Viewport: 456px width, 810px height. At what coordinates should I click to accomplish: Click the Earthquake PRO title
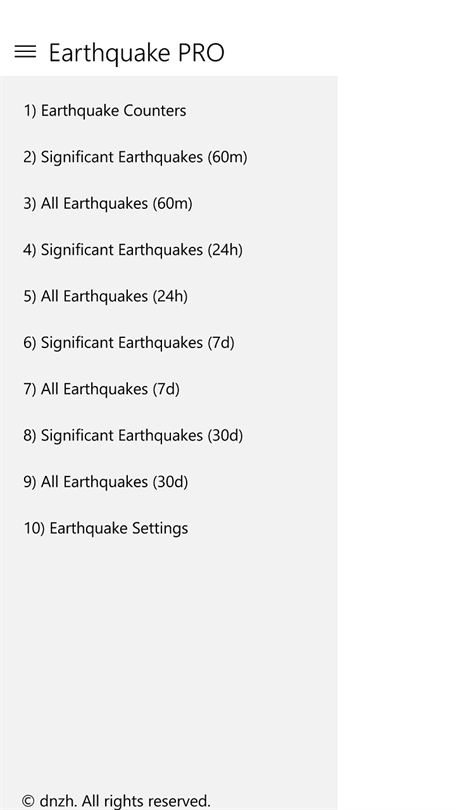(137, 53)
